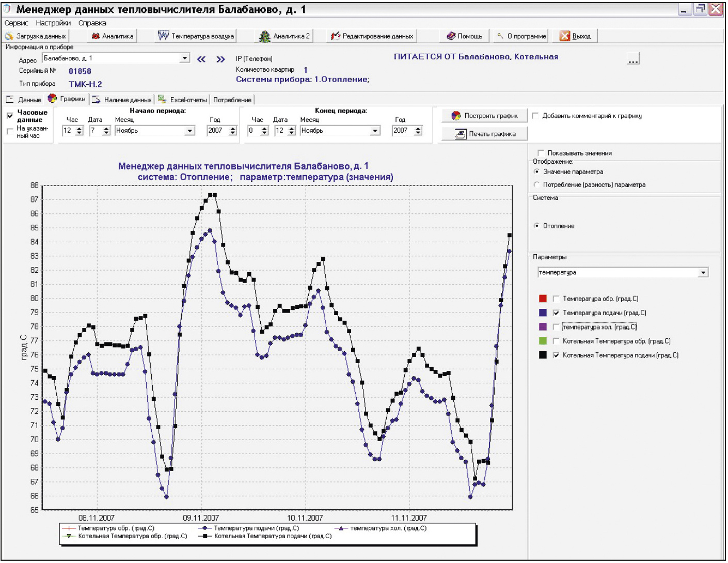Adjust start period Час stepper
Image resolution: width=728 pixels, height=563 pixels.
pos(79,131)
